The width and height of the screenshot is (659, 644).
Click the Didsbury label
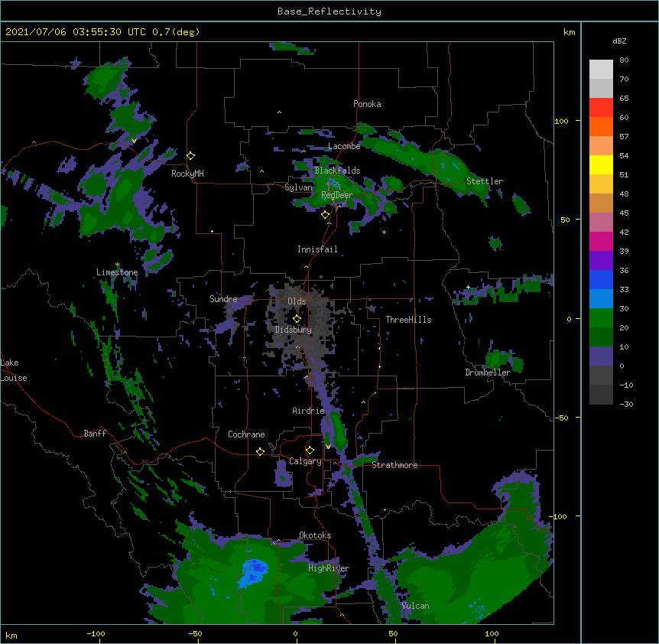294,330
